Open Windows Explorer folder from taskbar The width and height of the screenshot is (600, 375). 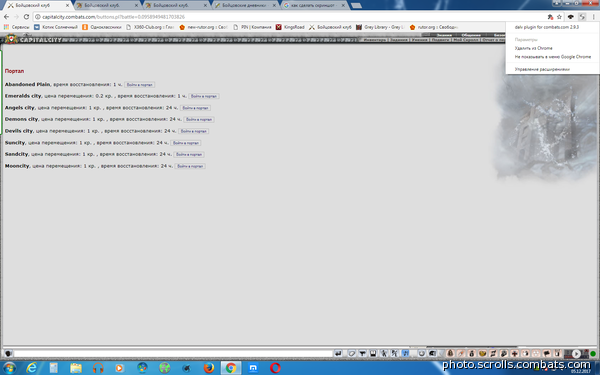click(76, 368)
